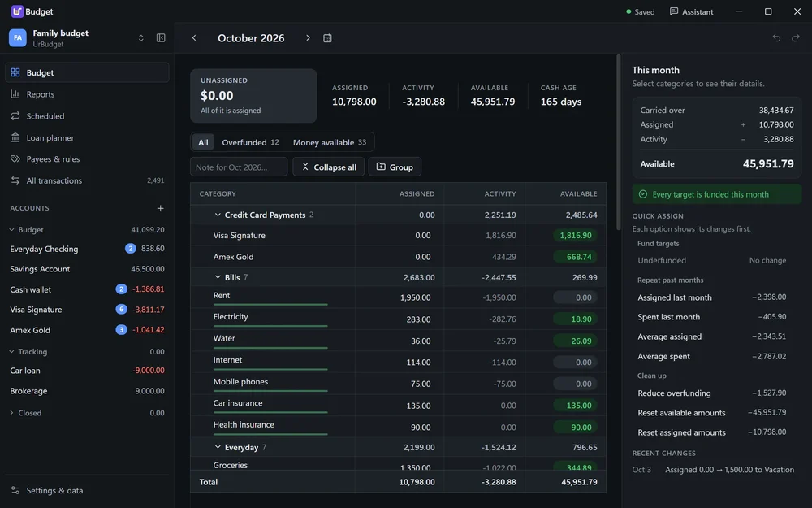812x508 pixels.
Task: Collapse the Credit Card Payments group
Action: click(218, 215)
